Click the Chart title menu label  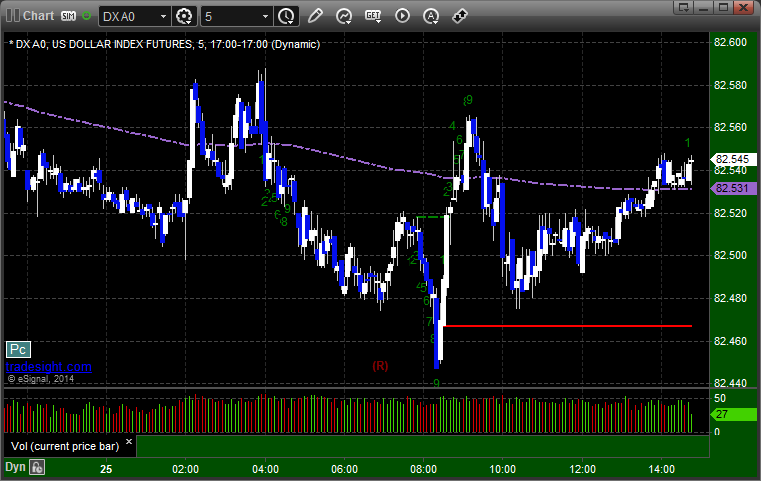38,16
